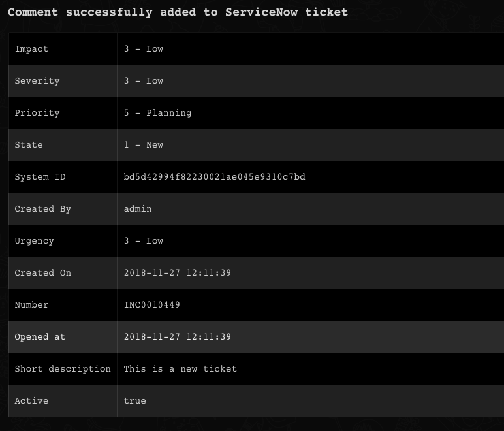Viewport: 504px width, 431px height.
Task: Click the "Severity" row label
Action: [37, 81]
